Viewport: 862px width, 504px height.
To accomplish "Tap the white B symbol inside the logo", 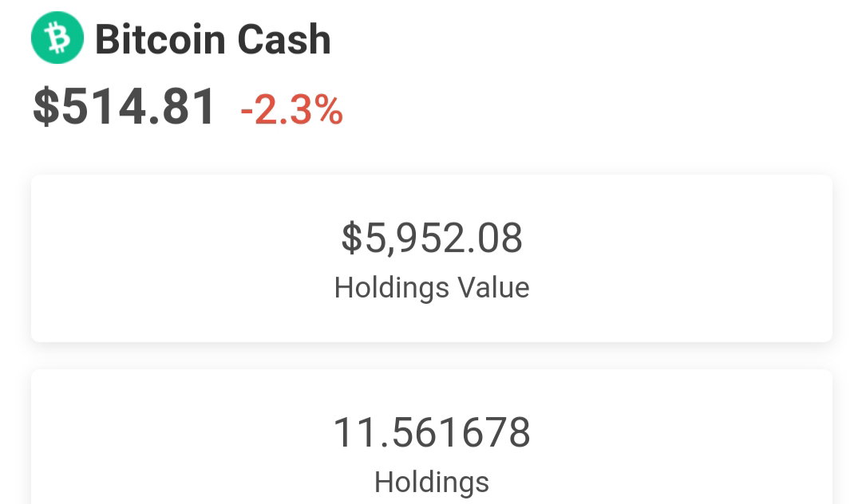I will 57,38.
